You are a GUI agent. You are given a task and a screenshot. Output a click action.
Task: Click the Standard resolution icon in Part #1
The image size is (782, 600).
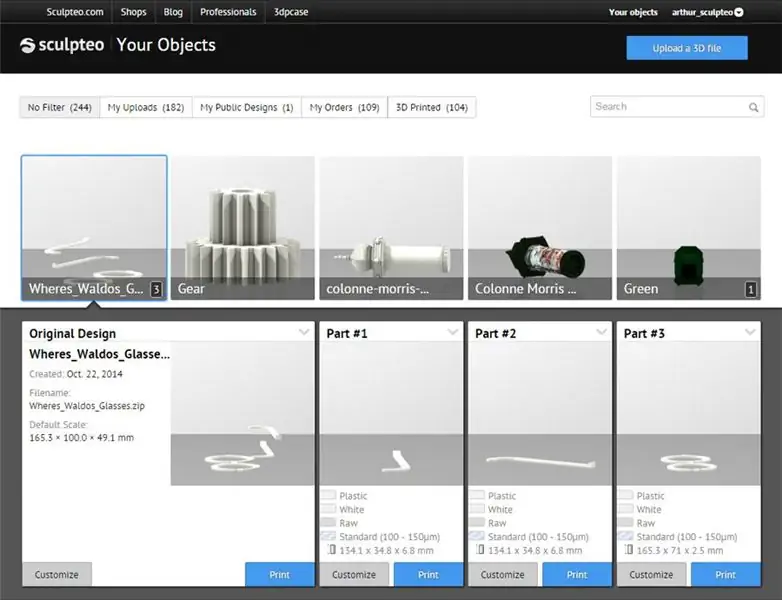328,536
